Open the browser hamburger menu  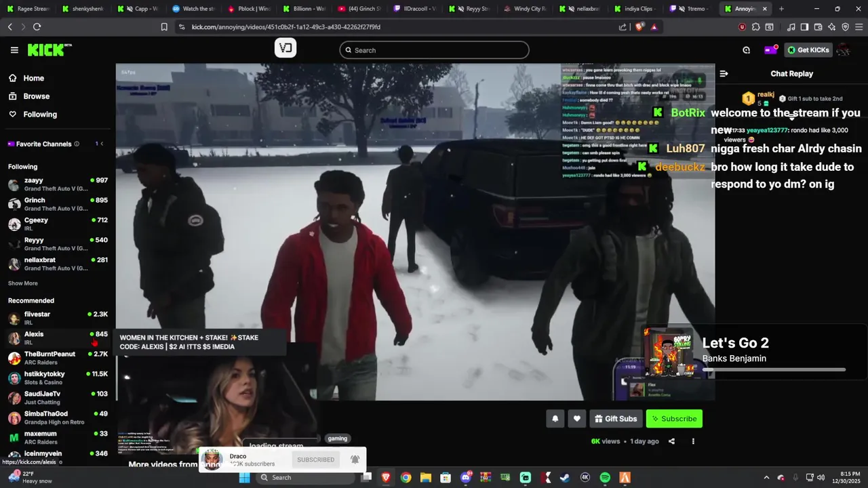858,27
